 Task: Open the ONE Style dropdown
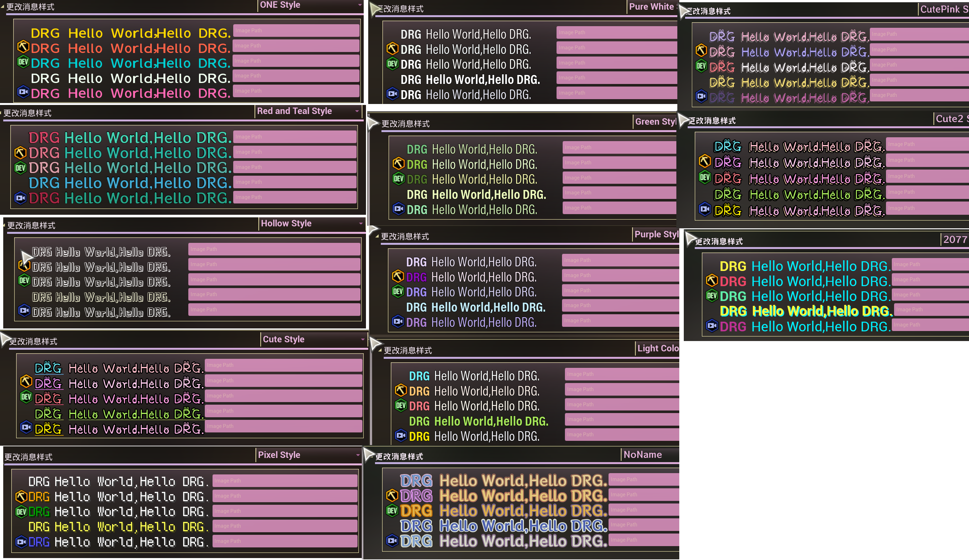tap(311, 5)
